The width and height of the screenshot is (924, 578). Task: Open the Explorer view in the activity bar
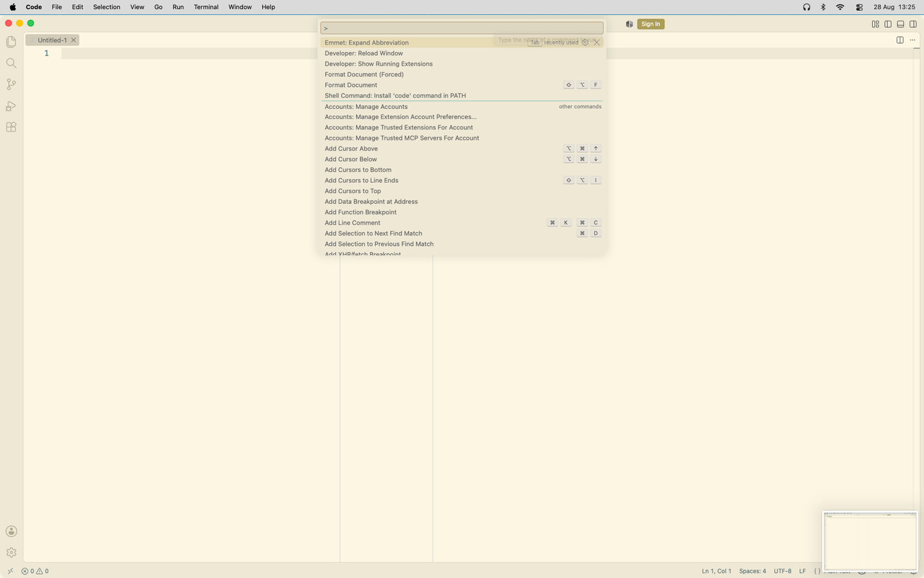click(x=11, y=42)
